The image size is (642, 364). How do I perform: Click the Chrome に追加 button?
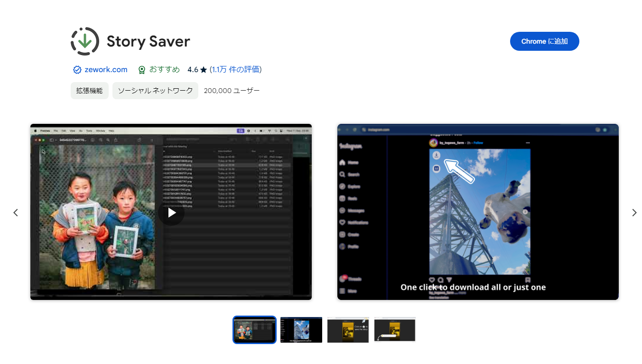[x=544, y=41]
